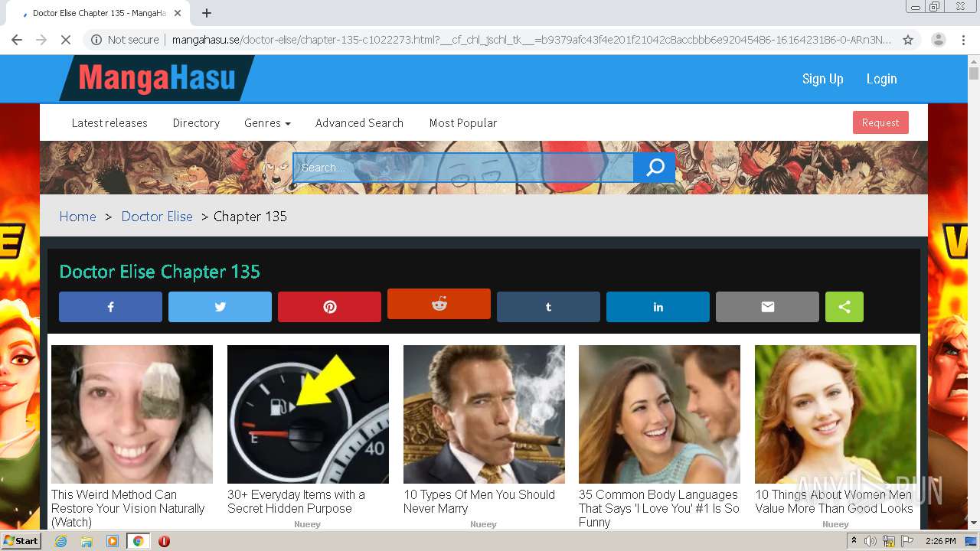Click the magnifier search button

[x=655, y=168]
